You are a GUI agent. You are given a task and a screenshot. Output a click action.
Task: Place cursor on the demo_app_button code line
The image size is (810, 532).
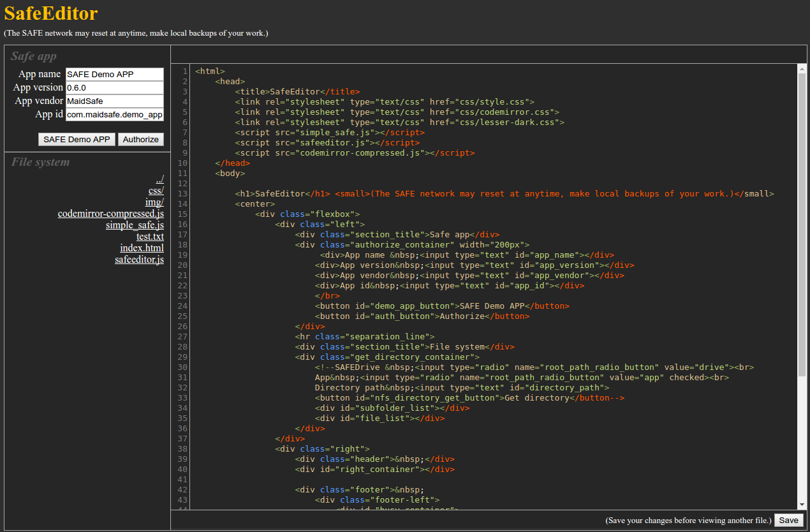click(x=442, y=306)
